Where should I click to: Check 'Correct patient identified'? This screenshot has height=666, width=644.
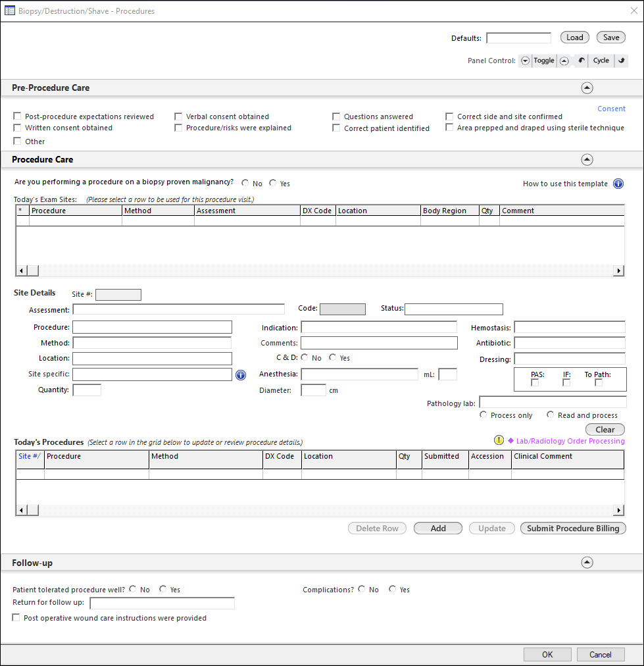pos(336,128)
